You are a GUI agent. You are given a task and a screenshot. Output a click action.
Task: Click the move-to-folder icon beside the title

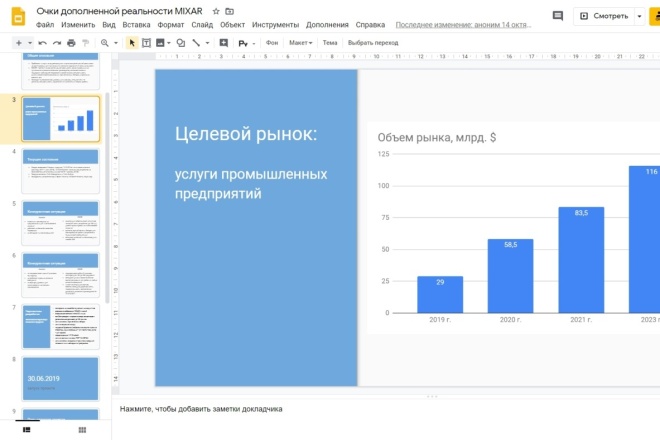click(x=229, y=11)
